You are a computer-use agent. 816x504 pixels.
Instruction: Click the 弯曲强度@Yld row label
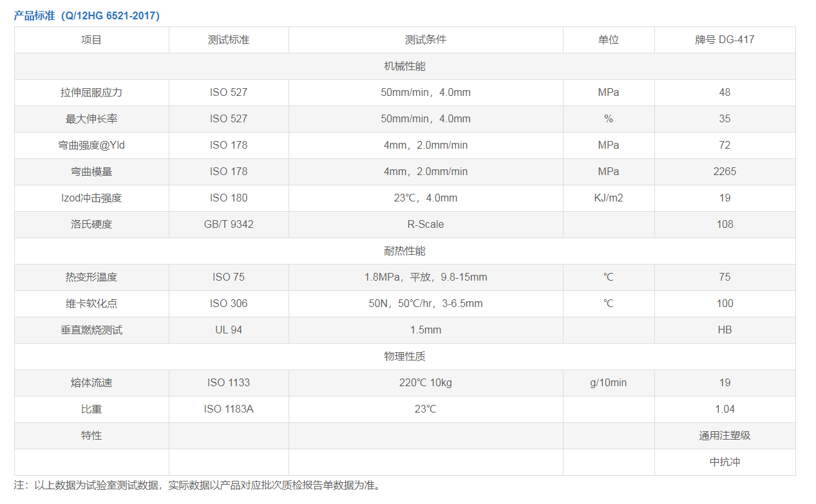click(x=91, y=145)
